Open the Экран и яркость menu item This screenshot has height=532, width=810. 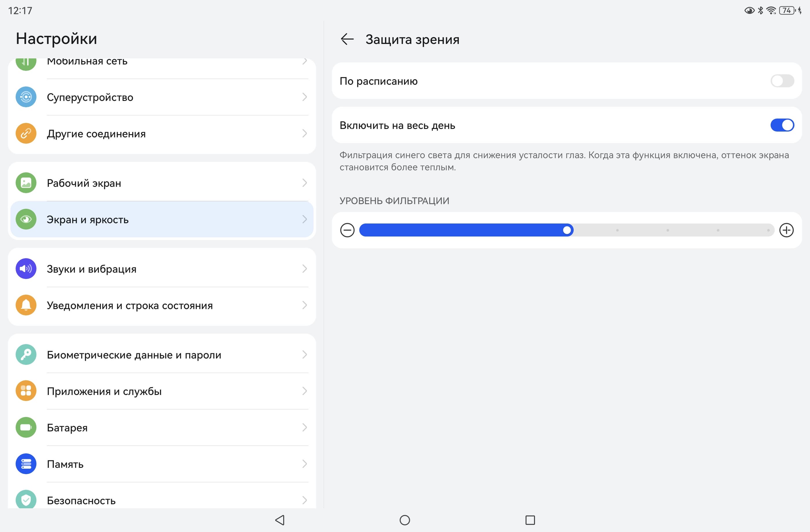click(x=162, y=219)
